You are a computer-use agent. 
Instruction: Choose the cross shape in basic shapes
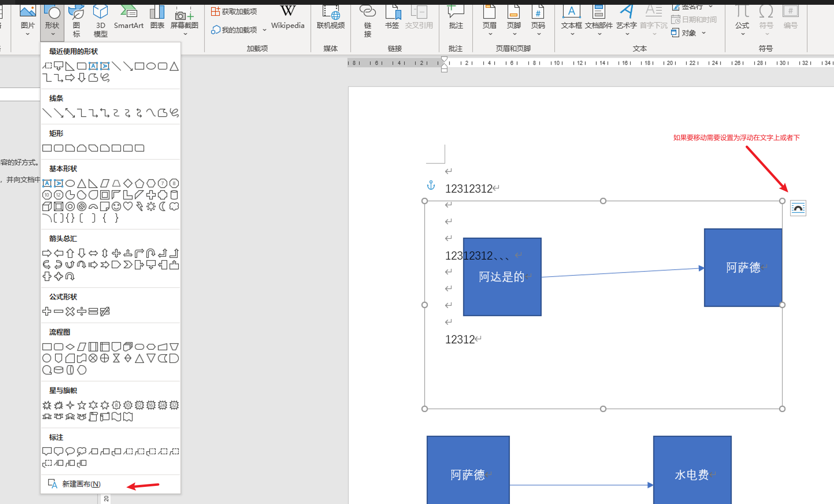[151, 195]
